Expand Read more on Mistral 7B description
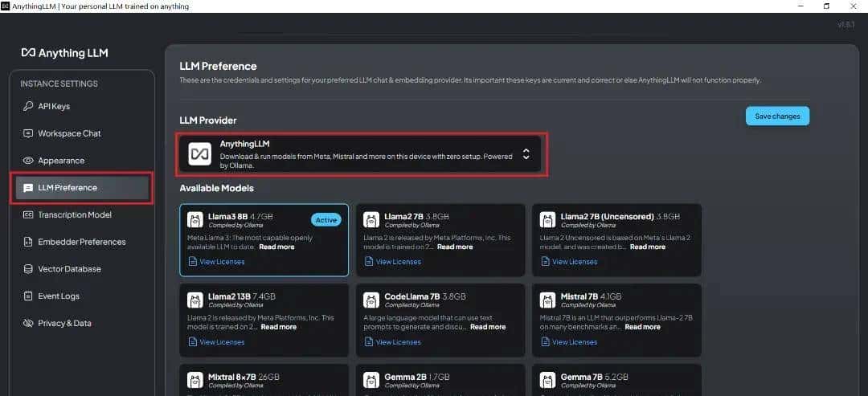The height and width of the screenshot is (396, 868). click(x=642, y=327)
